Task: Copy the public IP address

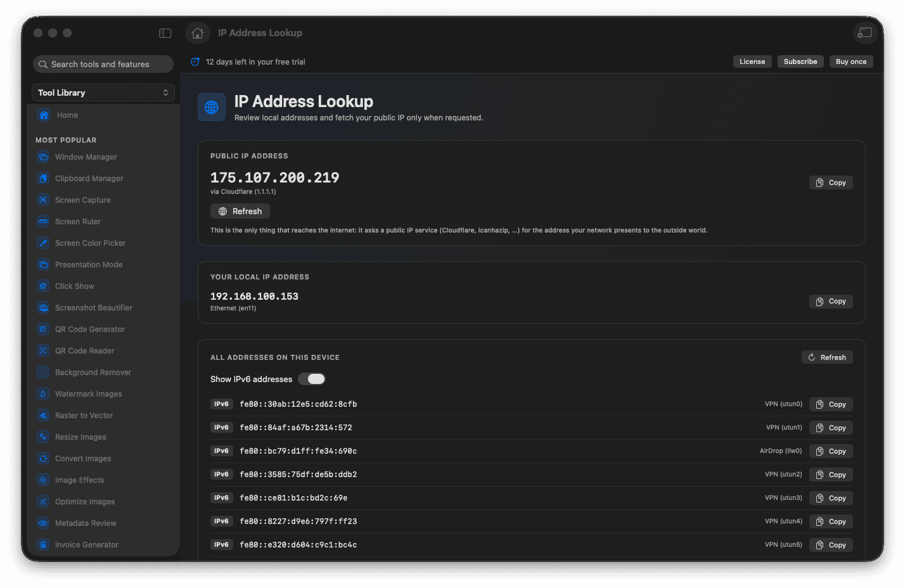Action: pyautogui.click(x=831, y=182)
